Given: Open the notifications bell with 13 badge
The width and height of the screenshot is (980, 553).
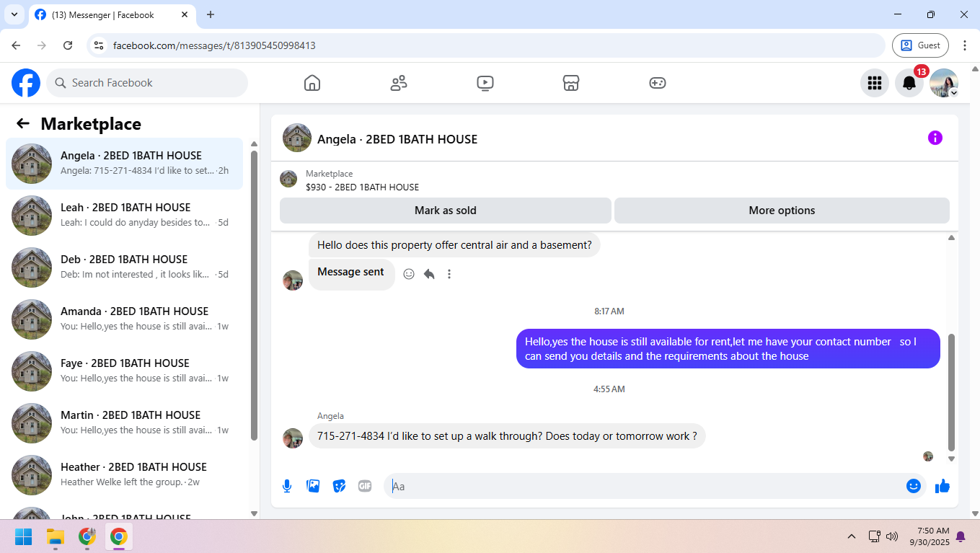Looking at the screenshot, I should (909, 83).
